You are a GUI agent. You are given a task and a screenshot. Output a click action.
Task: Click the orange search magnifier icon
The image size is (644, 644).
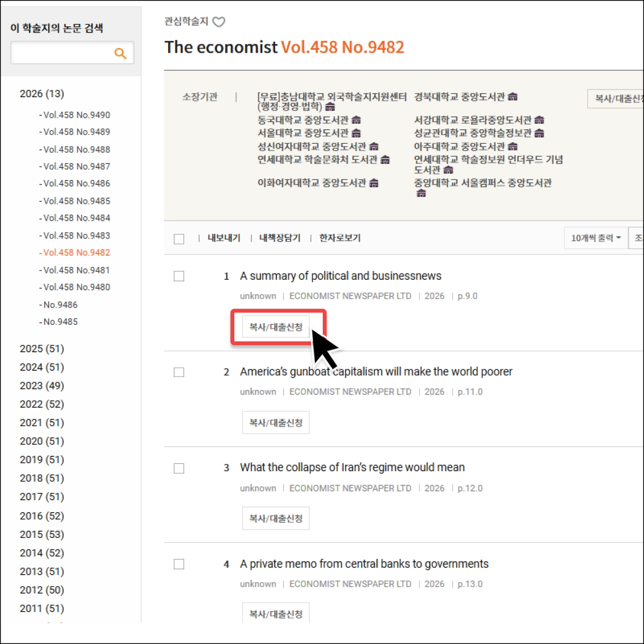pos(120,53)
